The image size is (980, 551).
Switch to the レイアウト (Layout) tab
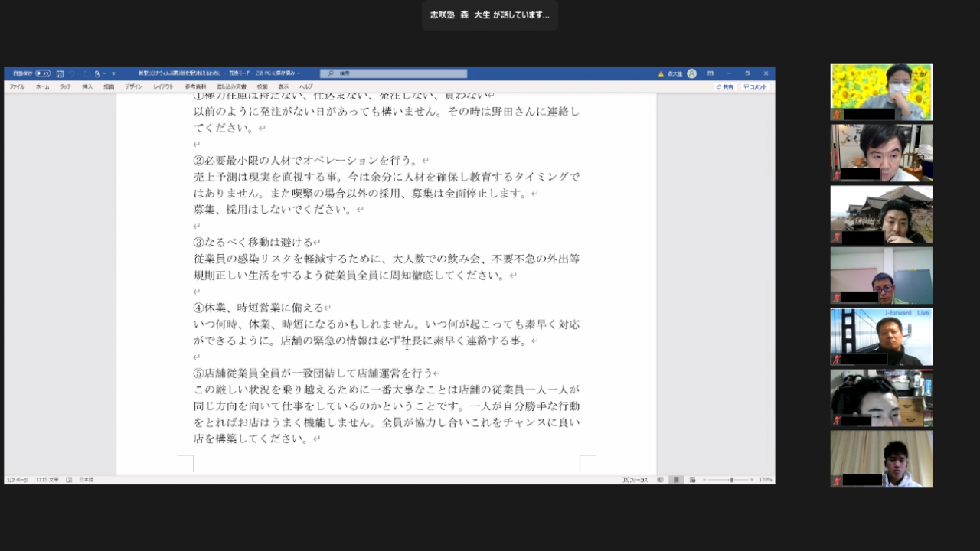(163, 86)
